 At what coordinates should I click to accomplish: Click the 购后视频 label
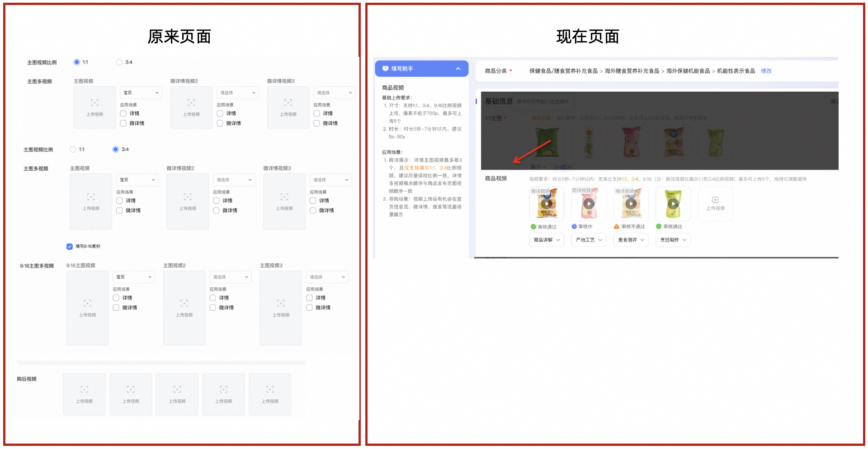(27, 379)
